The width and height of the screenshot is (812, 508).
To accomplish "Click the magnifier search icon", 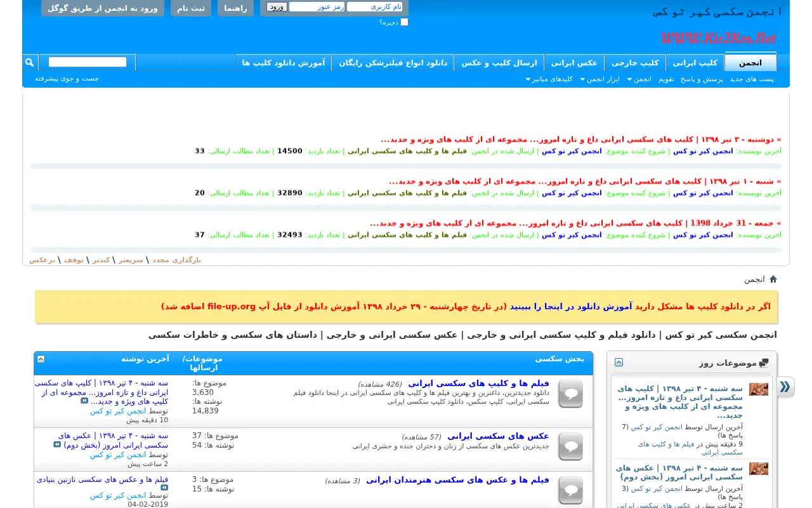I will (30, 62).
